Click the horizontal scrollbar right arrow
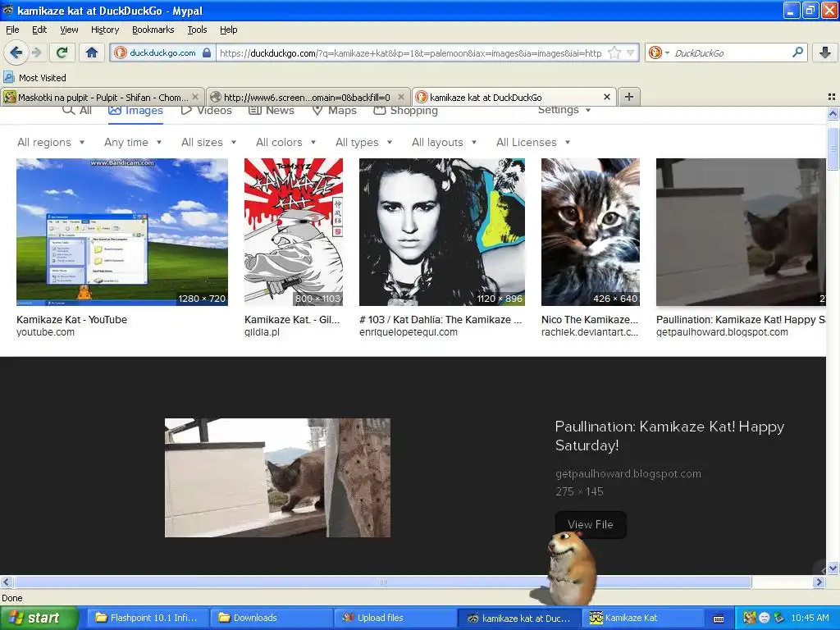840x630 pixels. (x=819, y=582)
